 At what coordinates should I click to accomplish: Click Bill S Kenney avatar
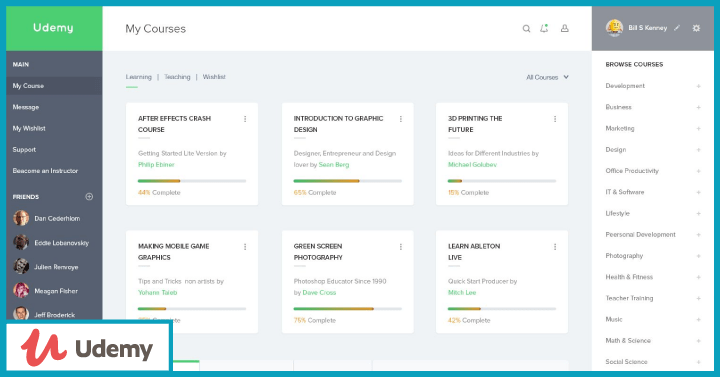point(614,28)
